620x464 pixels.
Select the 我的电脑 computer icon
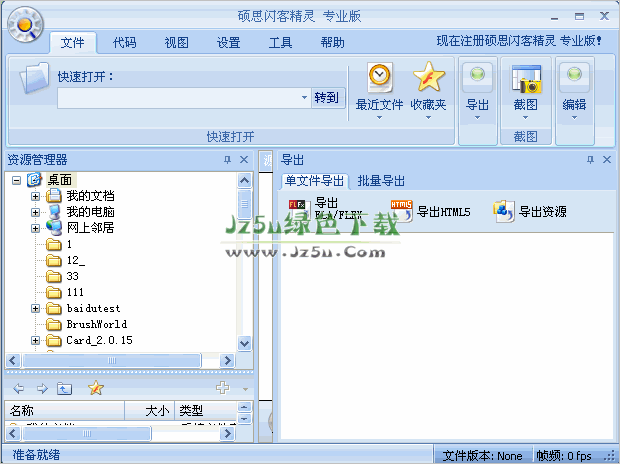point(54,212)
